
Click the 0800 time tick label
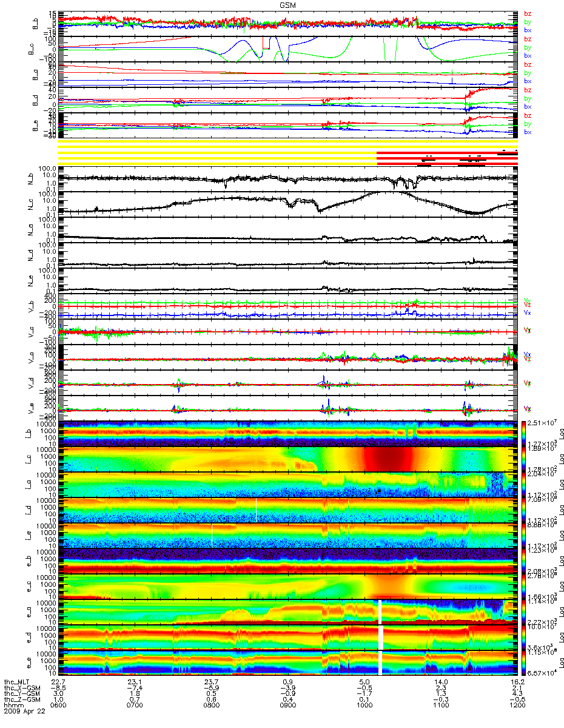click(x=211, y=707)
